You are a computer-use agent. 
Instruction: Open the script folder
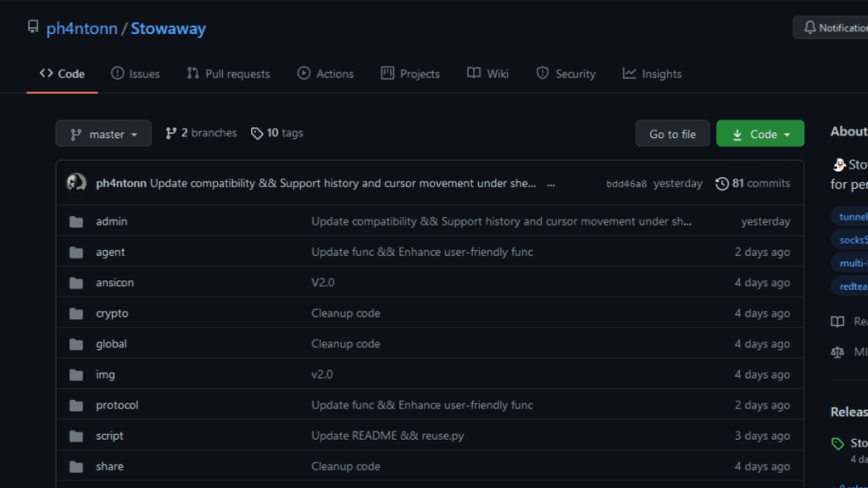click(109, 435)
